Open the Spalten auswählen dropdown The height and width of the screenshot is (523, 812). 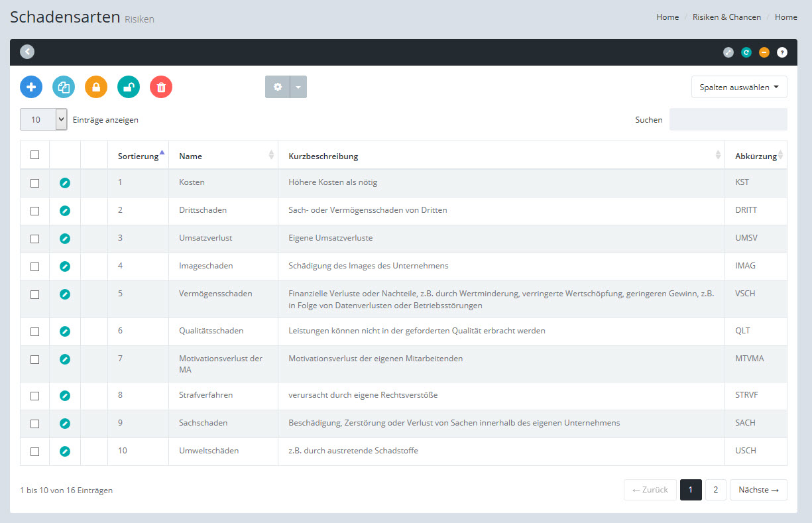click(739, 87)
